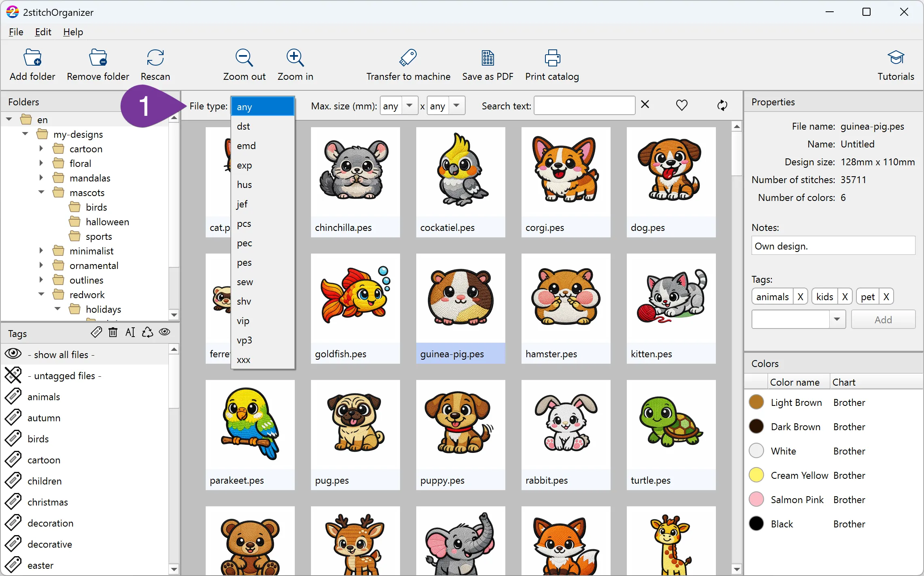
Task: Click the Add folder toolbar icon
Action: pyautogui.click(x=32, y=58)
